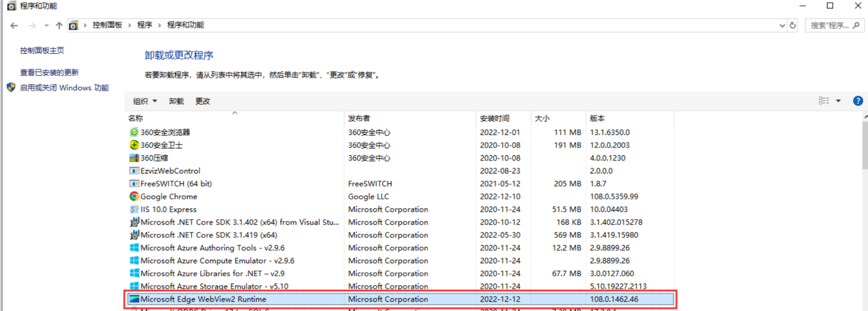The image size is (868, 311).
Task: Click the Google Chrome program icon
Action: pyautogui.click(x=134, y=196)
